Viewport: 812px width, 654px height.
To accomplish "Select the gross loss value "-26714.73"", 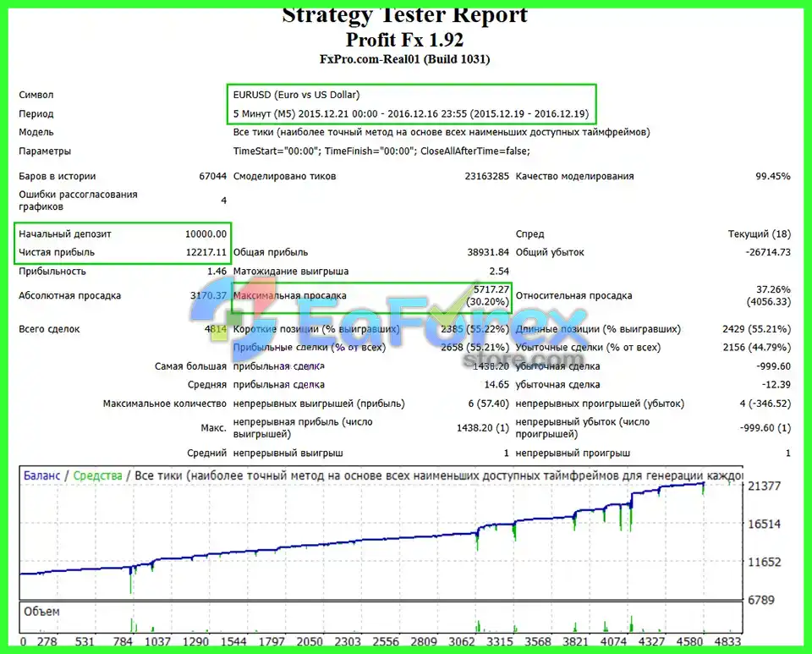I will pos(769,253).
